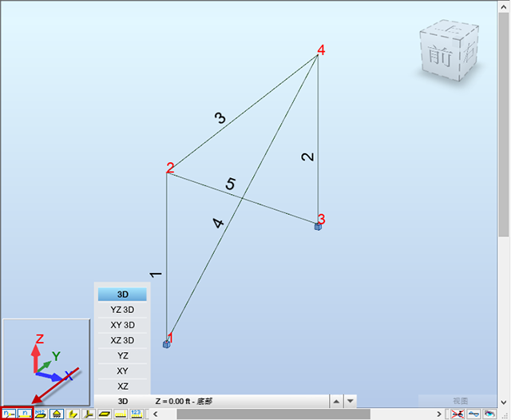The image size is (511, 420).
Task: Increase work plane level with up arrow
Action: 336,401
